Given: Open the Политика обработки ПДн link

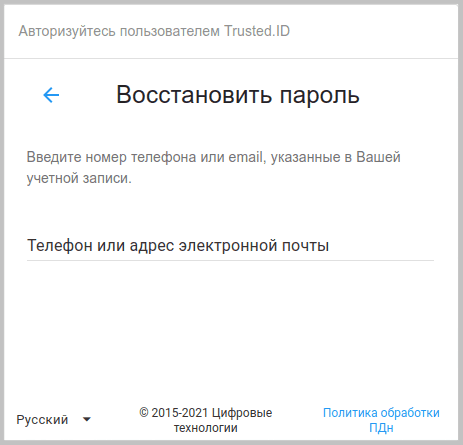Looking at the screenshot, I should (x=381, y=420).
